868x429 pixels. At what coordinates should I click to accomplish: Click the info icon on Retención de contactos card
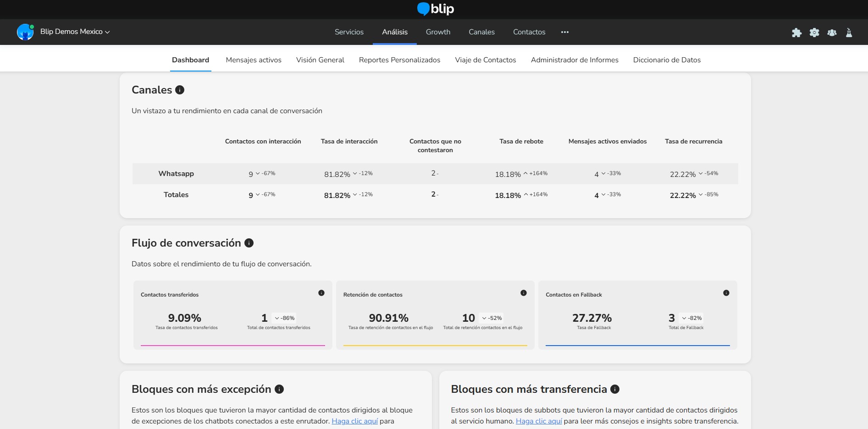[x=524, y=292]
